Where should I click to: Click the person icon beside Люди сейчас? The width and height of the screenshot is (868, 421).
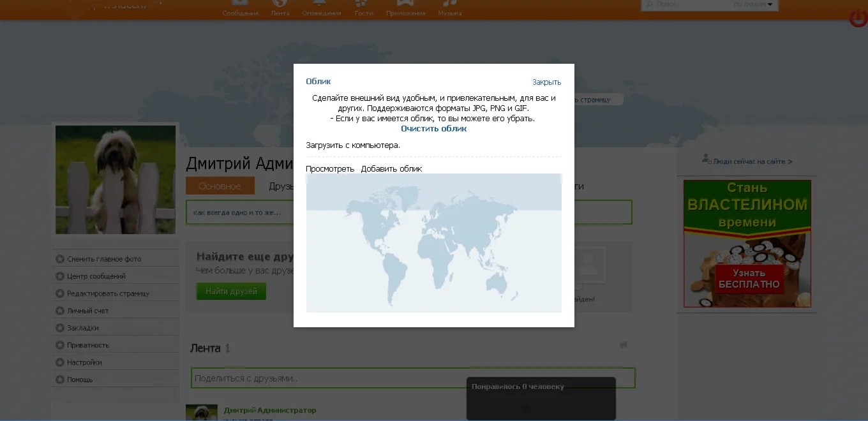point(706,159)
